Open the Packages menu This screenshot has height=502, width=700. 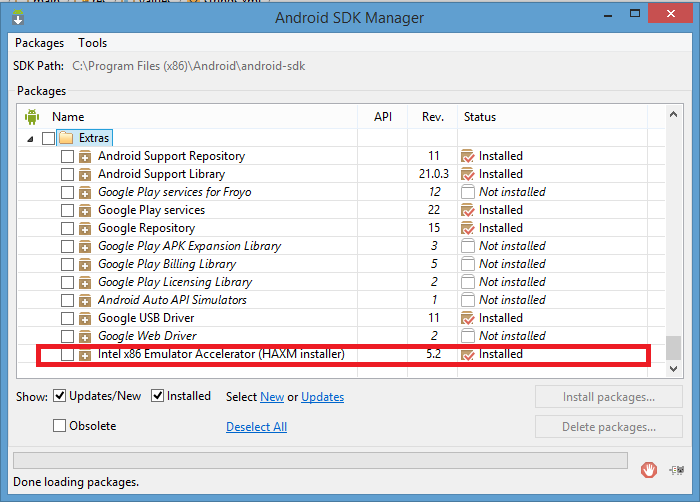pos(39,43)
